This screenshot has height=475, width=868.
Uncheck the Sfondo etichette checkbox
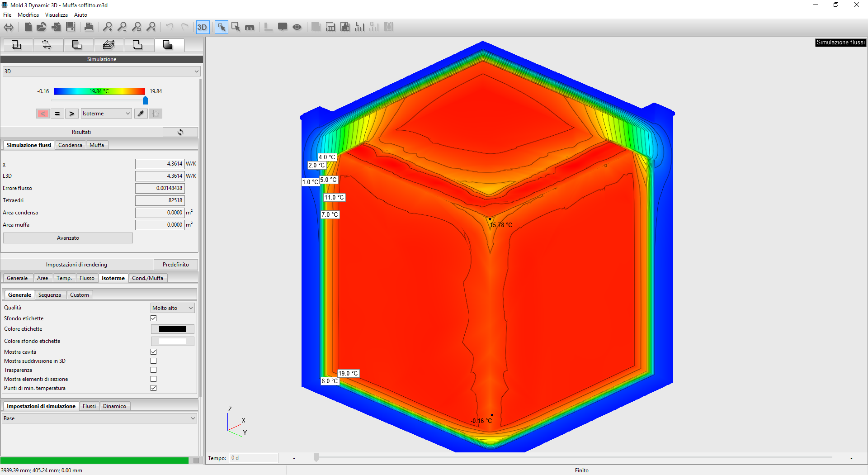(154, 318)
